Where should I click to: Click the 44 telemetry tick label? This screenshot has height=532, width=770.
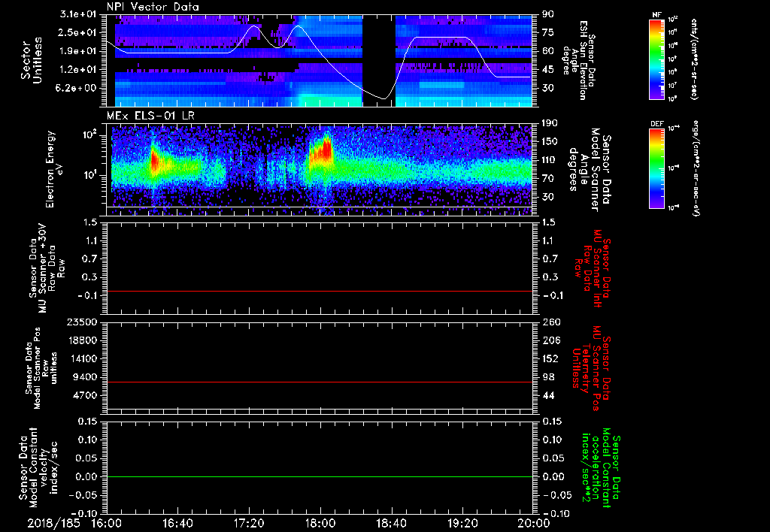tap(548, 395)
